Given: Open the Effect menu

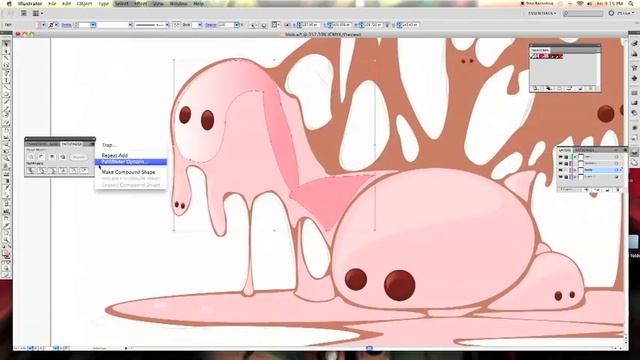Looking at the screenshot, I should pyautogui.click(x=141, y=3).
